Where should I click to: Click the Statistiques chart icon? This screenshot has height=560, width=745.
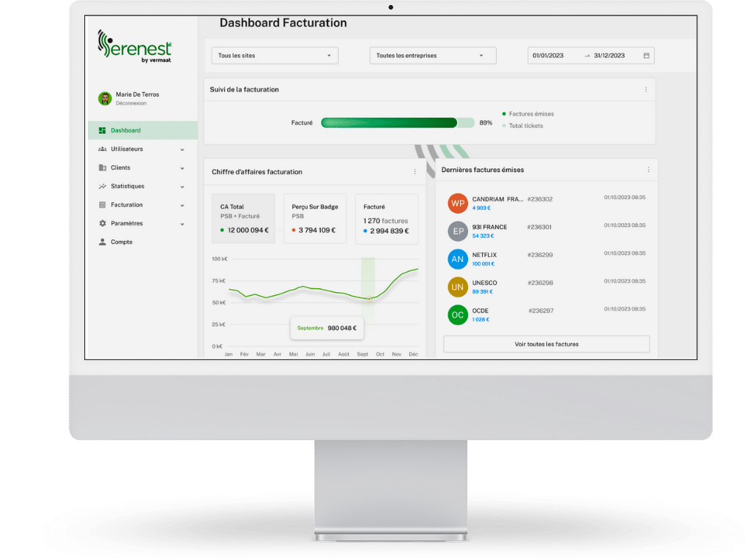pos(100,186)
